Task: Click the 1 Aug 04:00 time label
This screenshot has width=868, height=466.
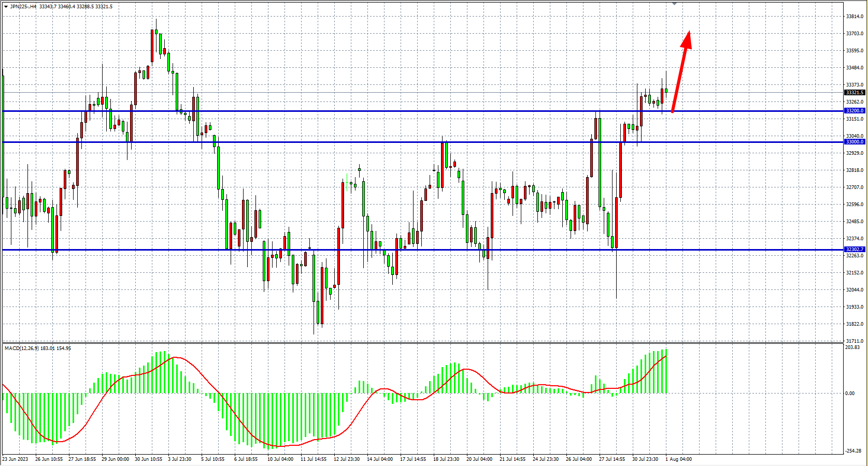Action: (678, 459)
